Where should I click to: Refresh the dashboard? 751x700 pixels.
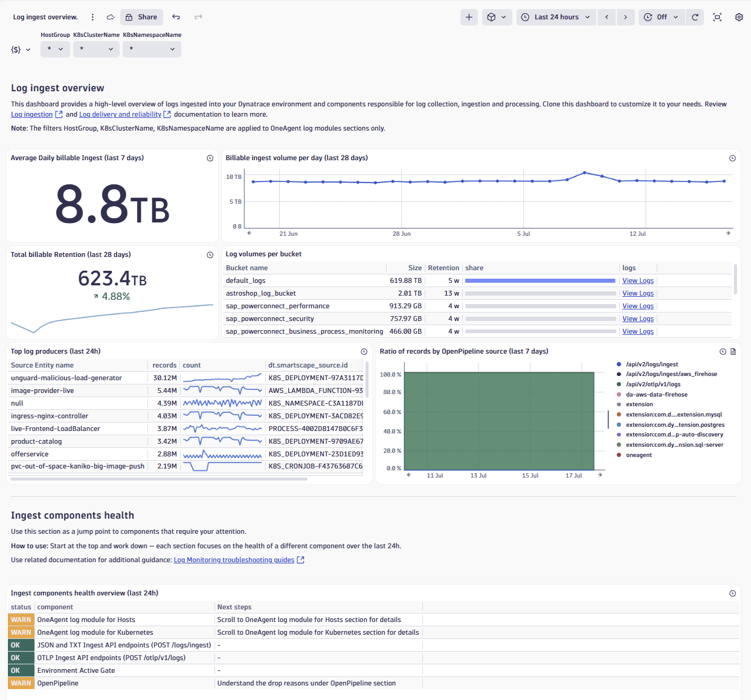coord(695,17)
